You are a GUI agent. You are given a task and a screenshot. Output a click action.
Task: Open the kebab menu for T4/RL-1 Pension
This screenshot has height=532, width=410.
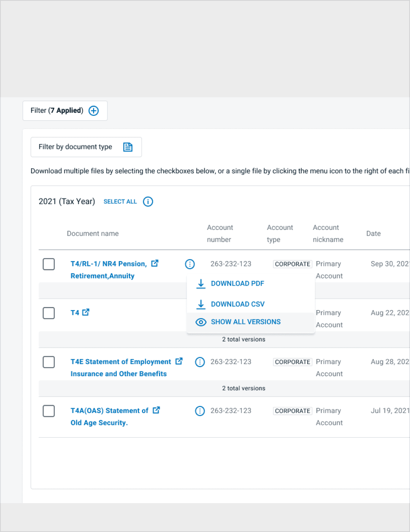pyautogui.click(x=190, y=264)
